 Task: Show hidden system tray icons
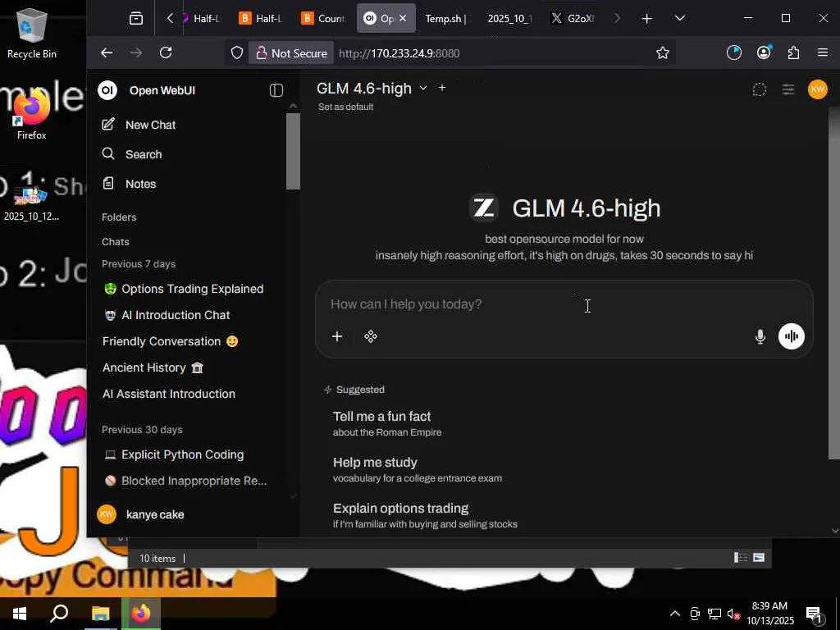(675, 614)
